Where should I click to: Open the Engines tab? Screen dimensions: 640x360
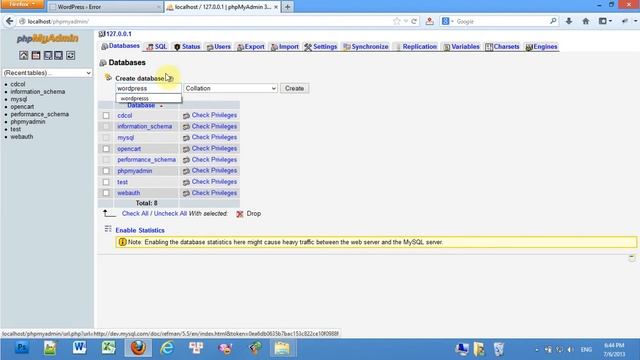[x=541, y=47]
